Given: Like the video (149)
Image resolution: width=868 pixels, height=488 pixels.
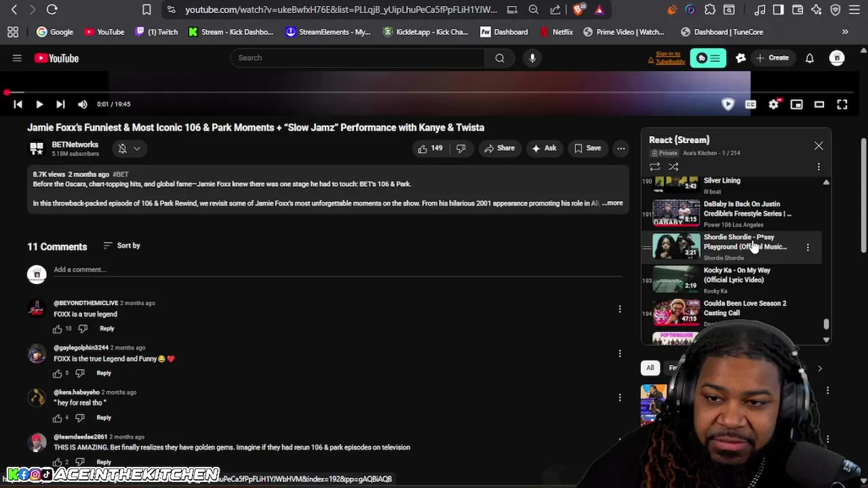Looking at the screenshot, I should 430,148.
